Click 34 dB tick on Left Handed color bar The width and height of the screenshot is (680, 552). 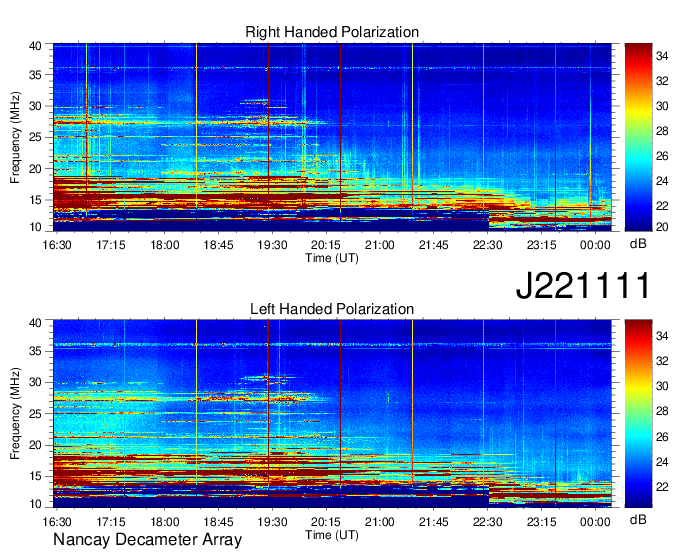(x=662, y=336)
